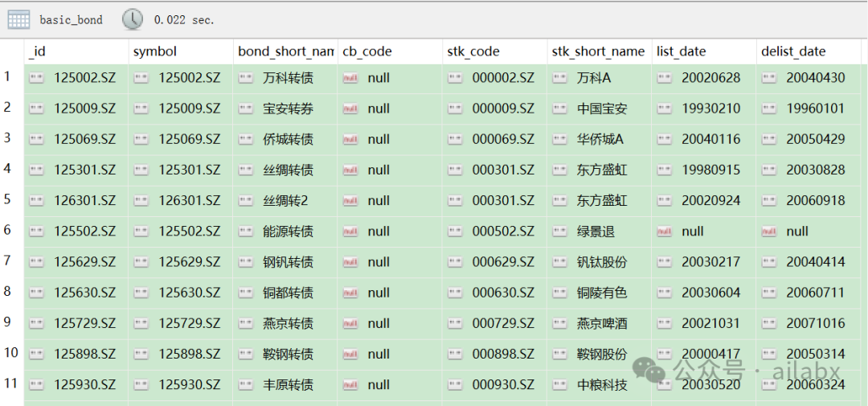The image size is (868, 406).
Task: Click the symbol column header
Action: (x=181, y=51)
